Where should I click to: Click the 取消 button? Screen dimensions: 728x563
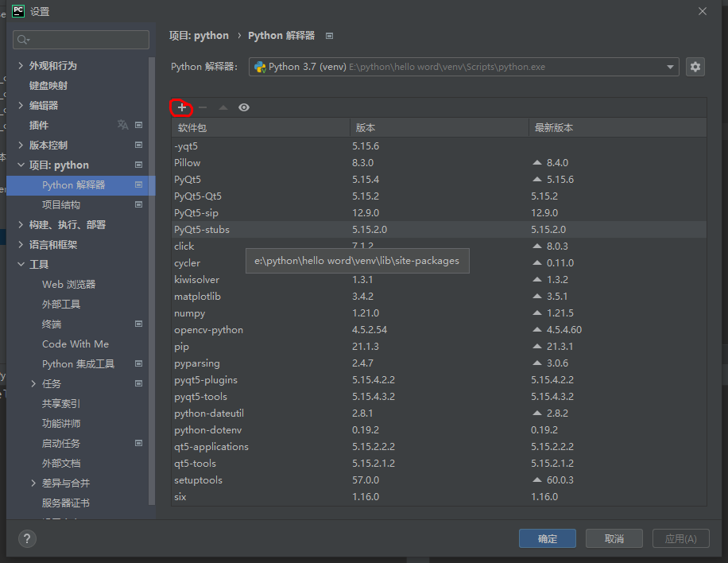pyautogui.click(x=614, y=538)
